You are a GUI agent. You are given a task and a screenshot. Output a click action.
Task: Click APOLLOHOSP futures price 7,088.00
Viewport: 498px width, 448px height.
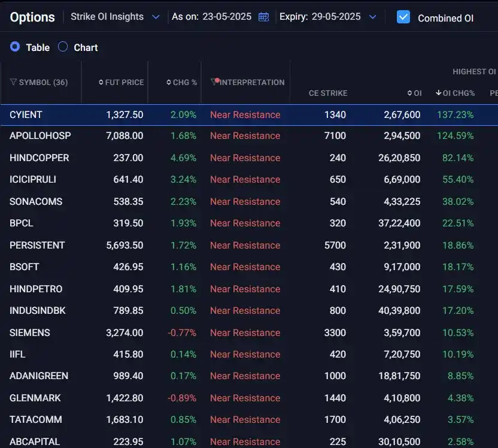click(x=124, y=136)
